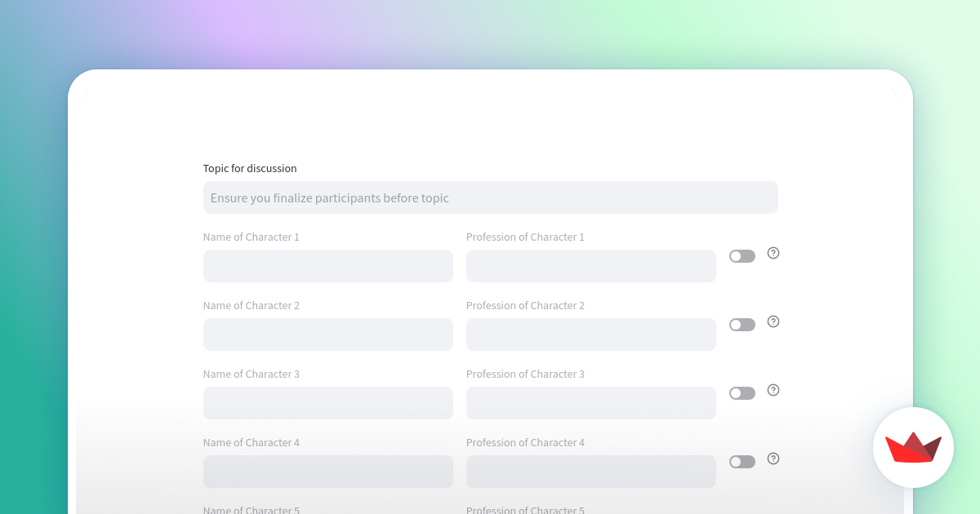Open help icon for Character 2
The width and height of the screenshot is (980, 514).
coord(773,321)
